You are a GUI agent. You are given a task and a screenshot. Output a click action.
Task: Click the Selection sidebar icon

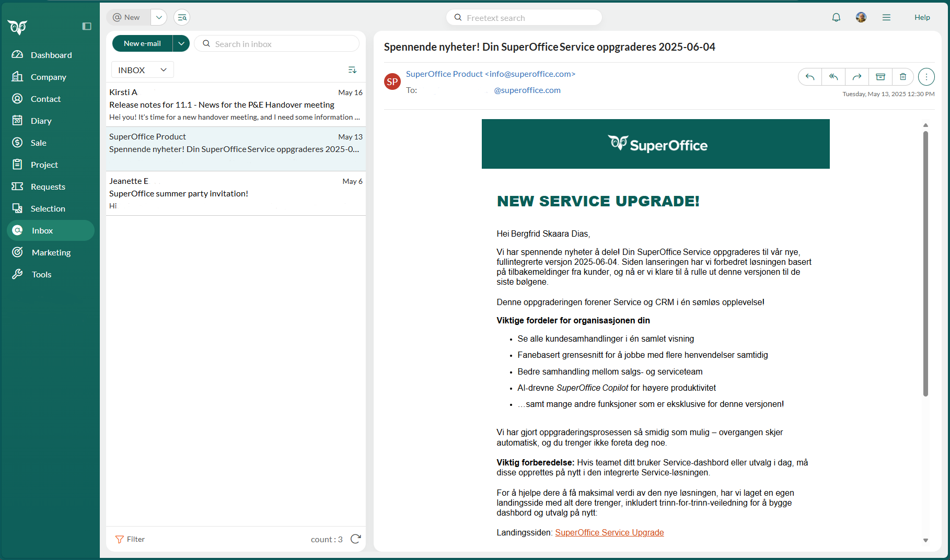[x=17, y=208]
